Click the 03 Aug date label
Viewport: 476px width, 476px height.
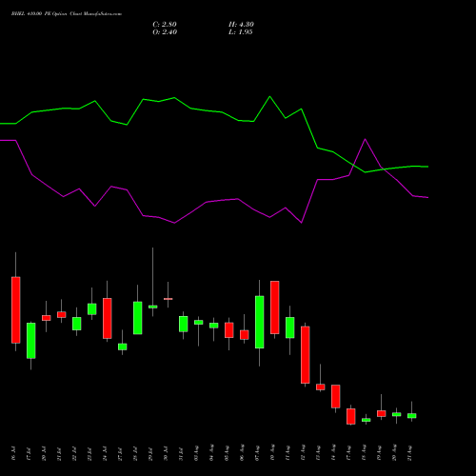(x=196, y=453)
